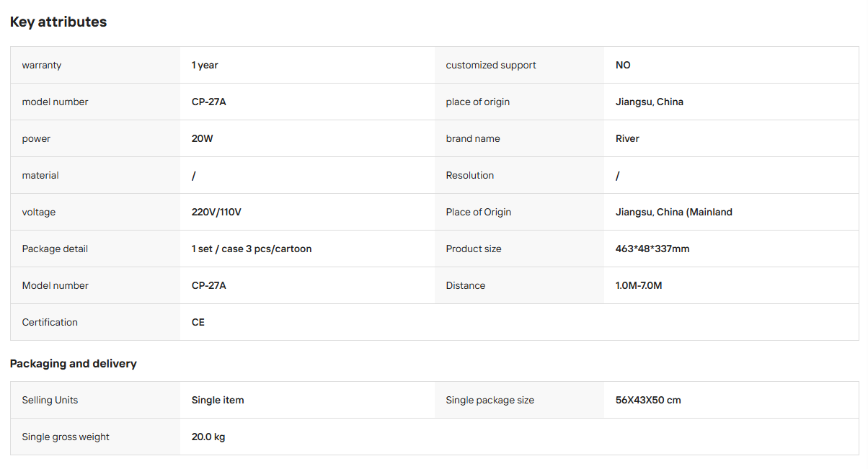This screenshot has width=868, height=469.
Task: Select the capitalized "Model number" label
Action: [x=56, y=286]
